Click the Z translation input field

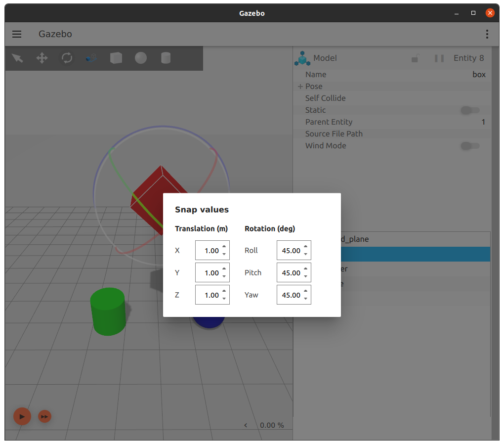click(212, 295)
